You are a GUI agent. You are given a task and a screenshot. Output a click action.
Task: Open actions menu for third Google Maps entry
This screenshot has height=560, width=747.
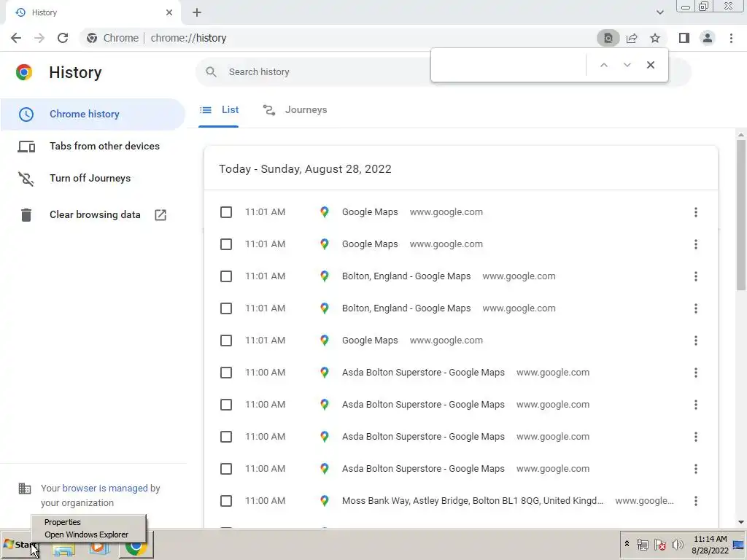click(x=695, y=341)
